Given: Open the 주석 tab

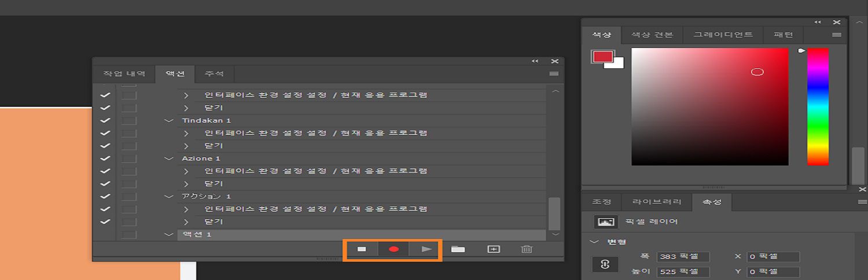Looking at the screenshot, I should click(215, 74).
